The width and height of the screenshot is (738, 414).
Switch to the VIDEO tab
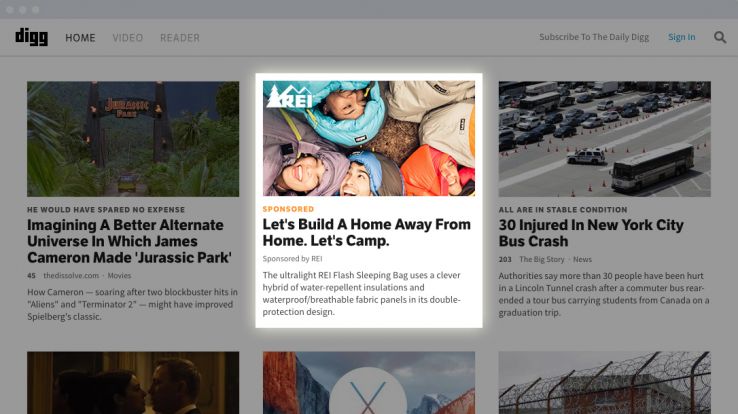(x=128, y=38)
